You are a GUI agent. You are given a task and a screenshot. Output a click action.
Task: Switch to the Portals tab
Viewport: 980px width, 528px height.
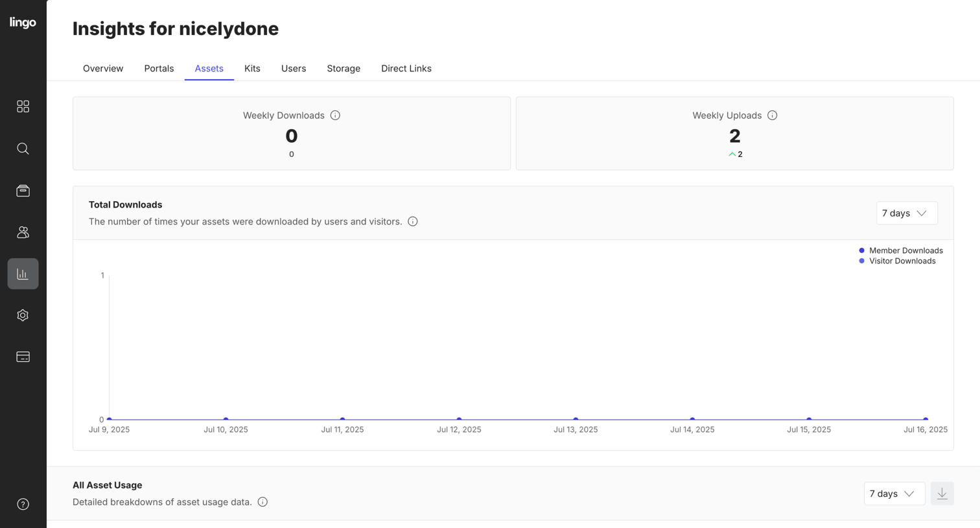tap(159, 69)
